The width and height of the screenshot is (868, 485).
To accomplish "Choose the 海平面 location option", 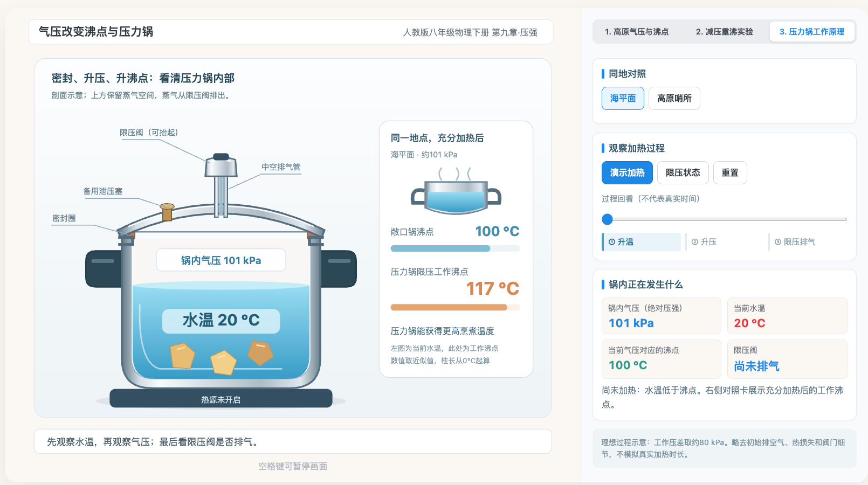I will click(623, 98).
